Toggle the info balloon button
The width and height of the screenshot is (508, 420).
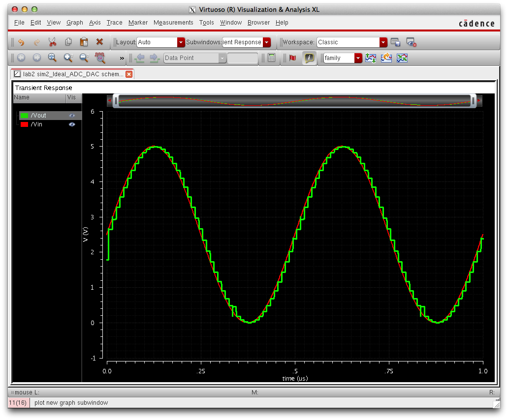point(309,58)
